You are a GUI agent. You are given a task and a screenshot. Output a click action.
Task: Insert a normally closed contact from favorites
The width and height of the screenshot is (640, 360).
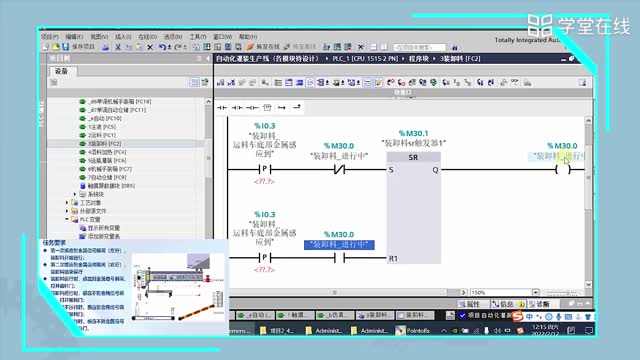pos(237,107)
